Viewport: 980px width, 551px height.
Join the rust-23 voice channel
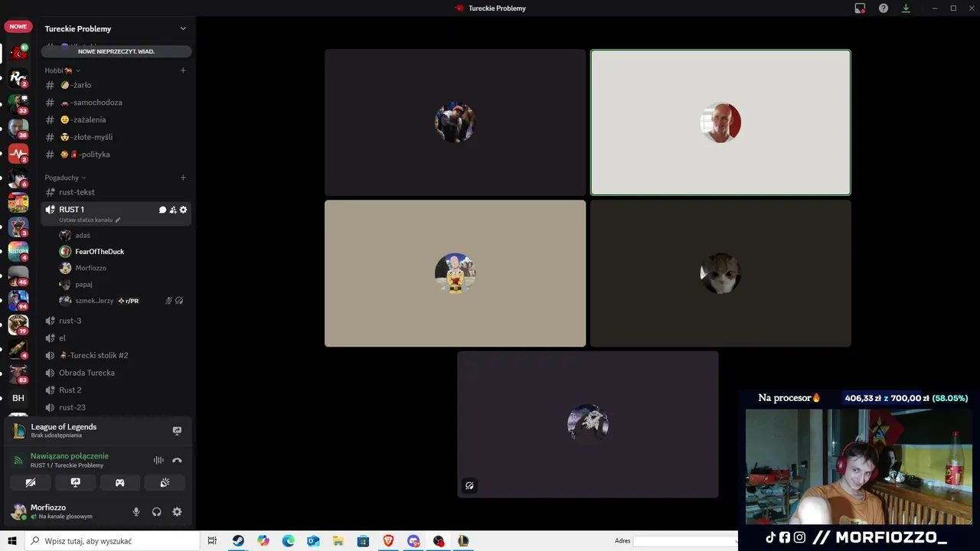click(116, 407)
